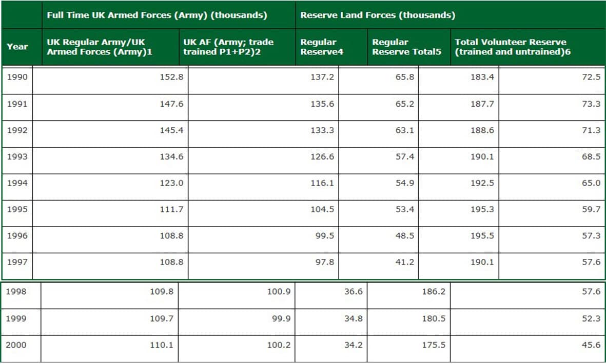Click the value "186.2"
606x364 pixels.
click(x=434, y=291)
